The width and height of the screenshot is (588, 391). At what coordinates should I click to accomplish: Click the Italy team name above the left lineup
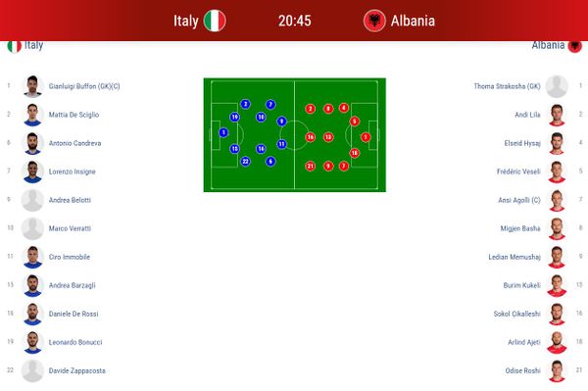tap(33, 45)
